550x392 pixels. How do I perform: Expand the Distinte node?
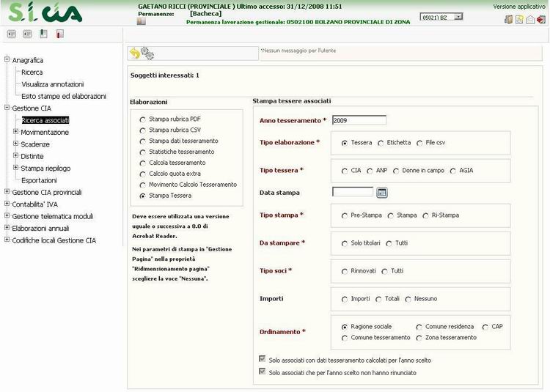(x=15, y=155)
